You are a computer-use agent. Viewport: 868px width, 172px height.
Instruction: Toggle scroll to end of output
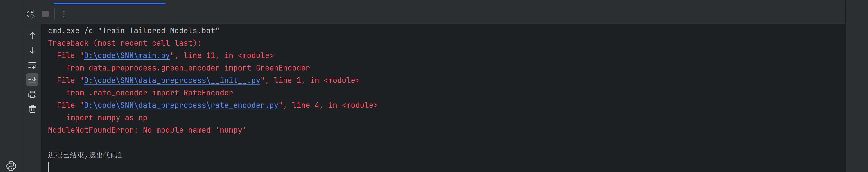point(32,79)
